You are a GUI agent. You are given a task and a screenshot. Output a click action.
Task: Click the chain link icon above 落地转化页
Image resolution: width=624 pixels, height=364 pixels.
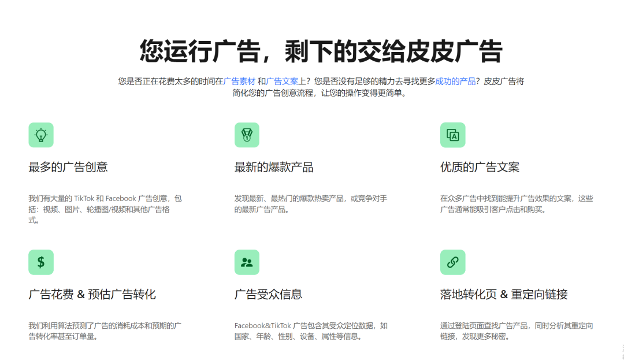453,262
